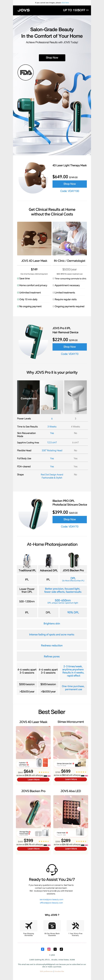Click the black Shop Now hero button
Viewport: 104px width, 980px height.
[x=52, y=58]
